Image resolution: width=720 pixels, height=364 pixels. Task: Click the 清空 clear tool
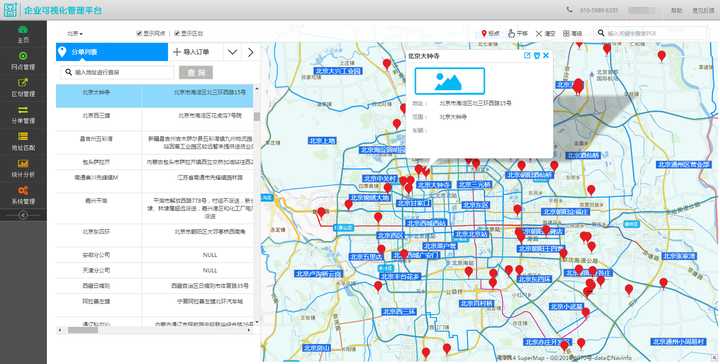[546, 34]
